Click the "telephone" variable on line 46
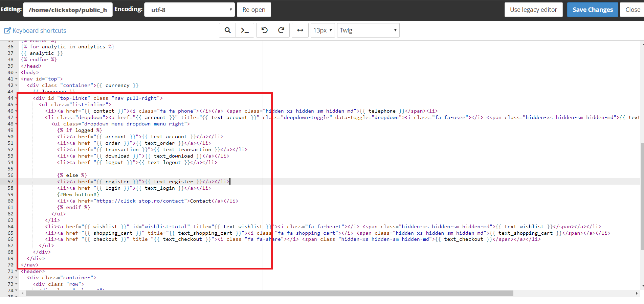Viewport: 644px width, 304px height. 382,111
